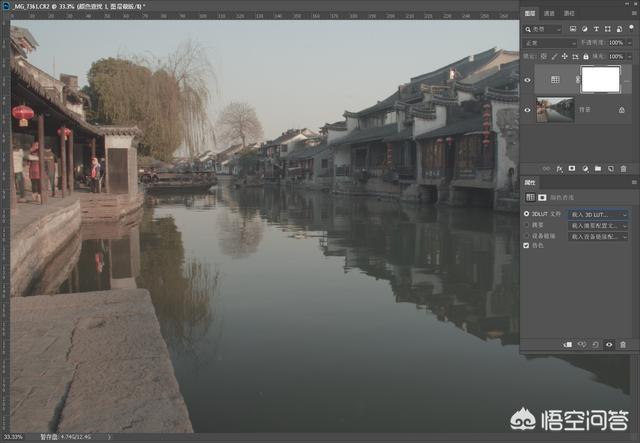Select the 3DLUT file radio button
The image size is (640, 443).
[x=527, y=214]
